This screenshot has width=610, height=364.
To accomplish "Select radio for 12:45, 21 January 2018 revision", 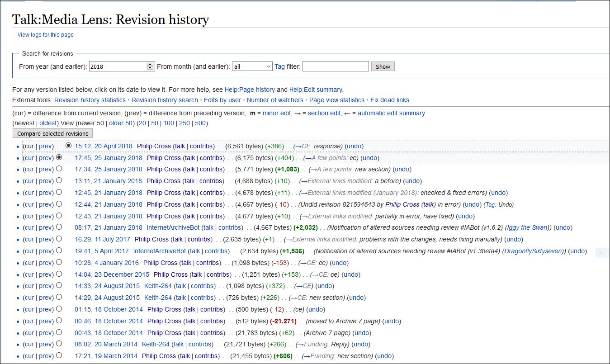I will [x=59, y=193].
